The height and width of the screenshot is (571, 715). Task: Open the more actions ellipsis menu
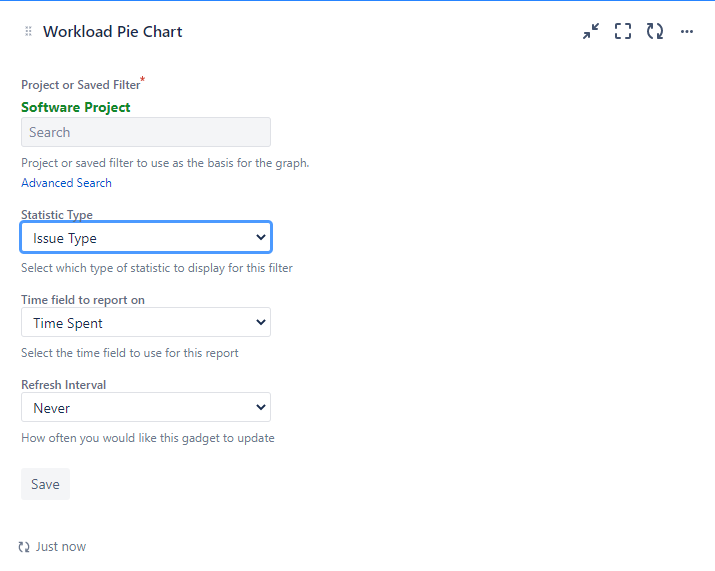pos(687,31)
